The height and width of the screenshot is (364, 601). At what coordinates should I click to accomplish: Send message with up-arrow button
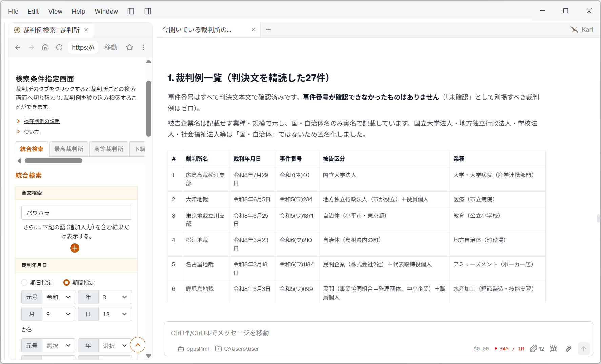point(584,349)
